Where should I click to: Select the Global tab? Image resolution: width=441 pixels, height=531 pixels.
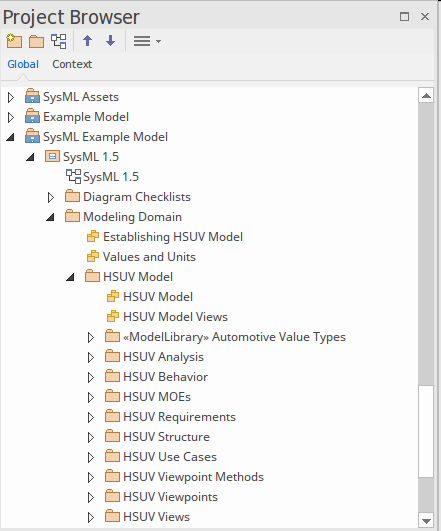point(23,64)
